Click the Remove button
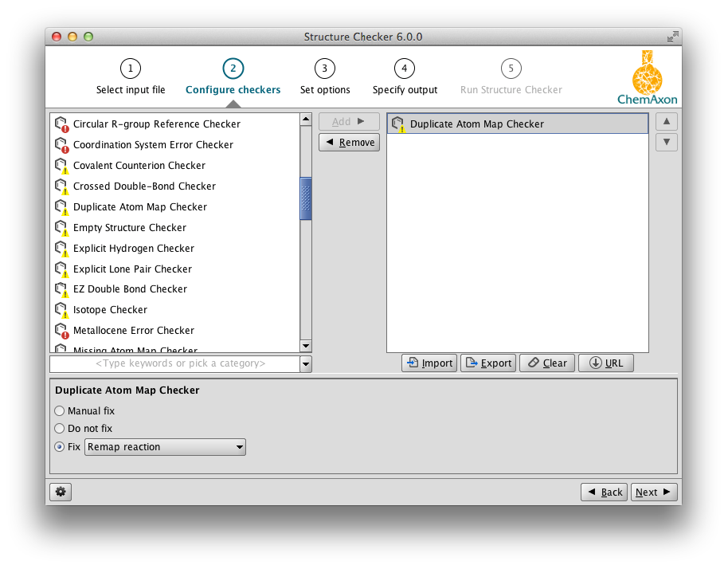The height and width of the screenshot is (569, 728). tap(349, 142)
